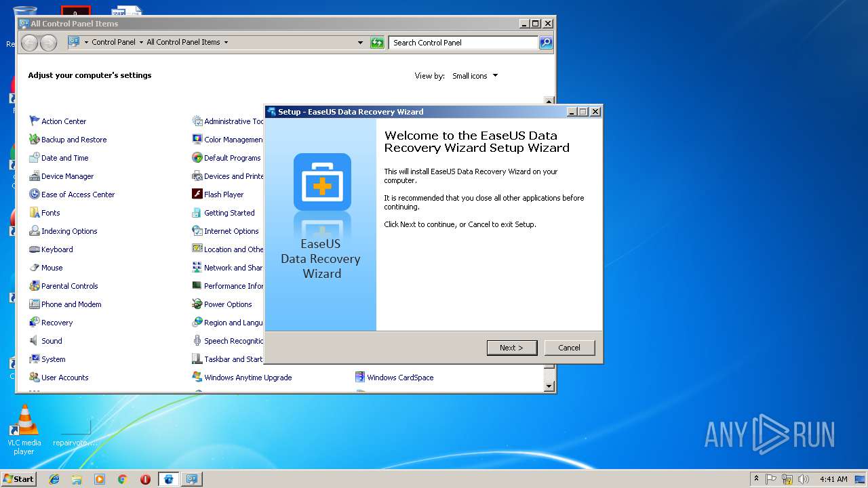Open Location and Other Sensors item

pyautogui.click(x=228, y=249)
